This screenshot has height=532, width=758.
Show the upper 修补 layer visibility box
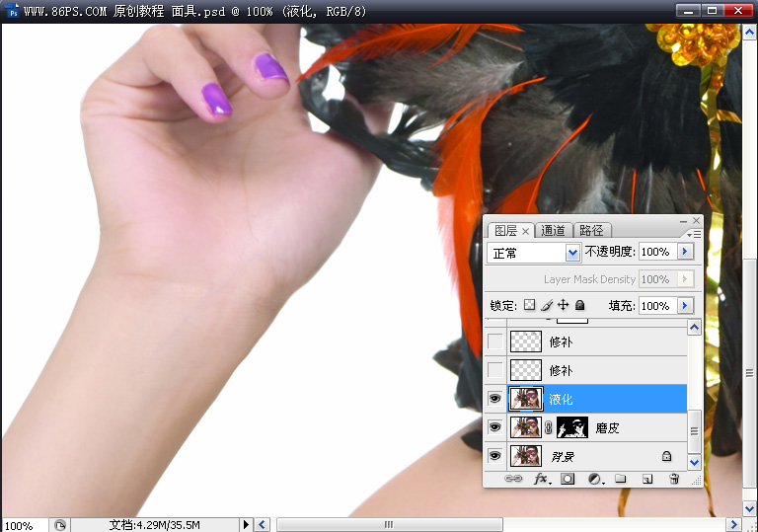[495, 342]
